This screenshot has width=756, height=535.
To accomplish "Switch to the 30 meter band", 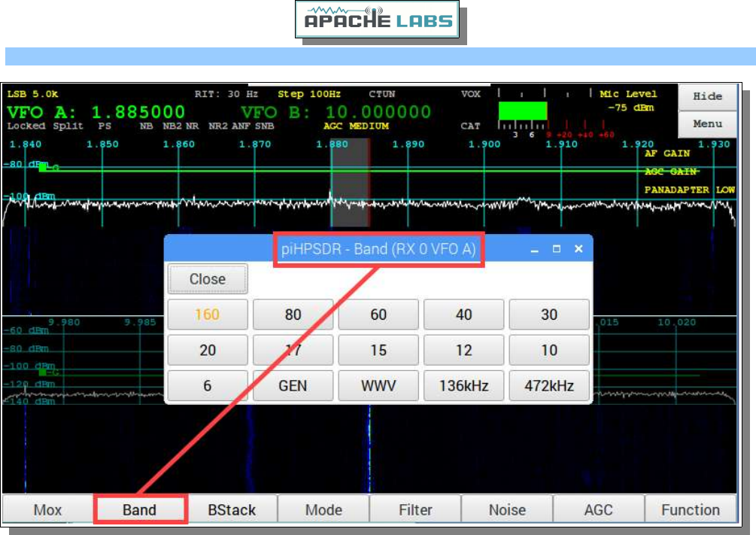I will click(548, 315).
